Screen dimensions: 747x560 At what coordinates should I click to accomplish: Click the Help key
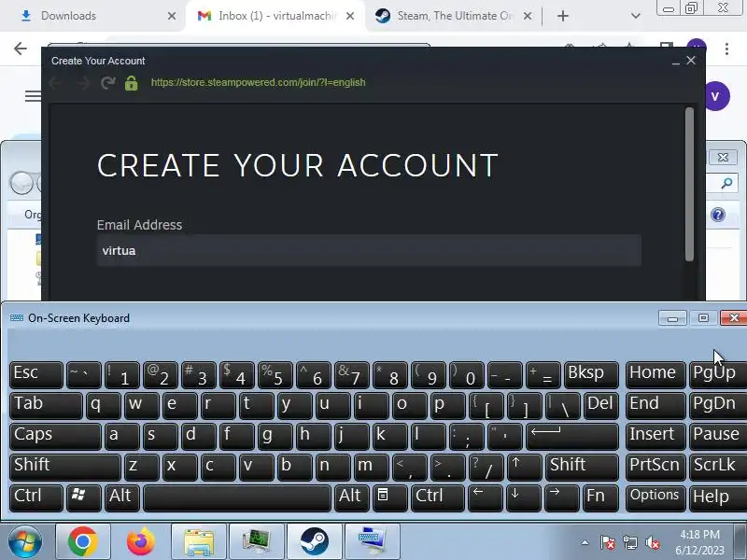718,498
